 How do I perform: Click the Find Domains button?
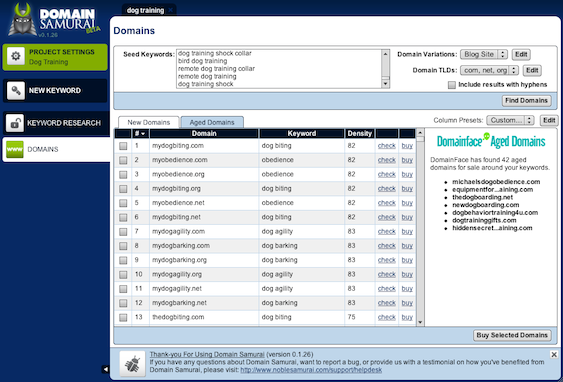coord(526,101)
